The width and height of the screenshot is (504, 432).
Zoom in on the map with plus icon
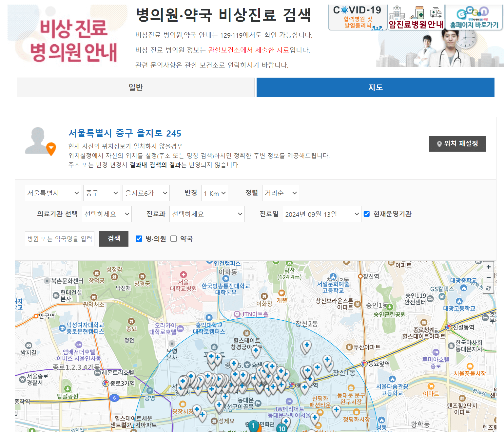pyautogui.click(x=488, y=267)
